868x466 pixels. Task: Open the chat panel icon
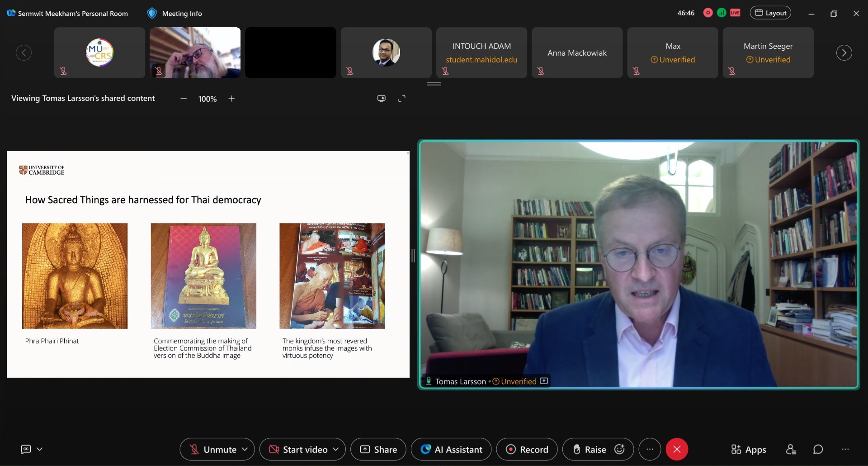pos(818,449)
